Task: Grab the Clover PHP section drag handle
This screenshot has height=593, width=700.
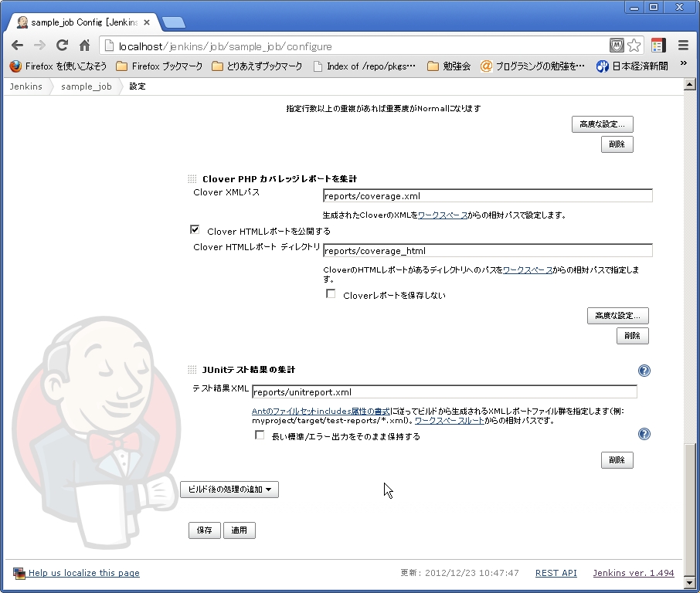Action: tap(192, 179)
